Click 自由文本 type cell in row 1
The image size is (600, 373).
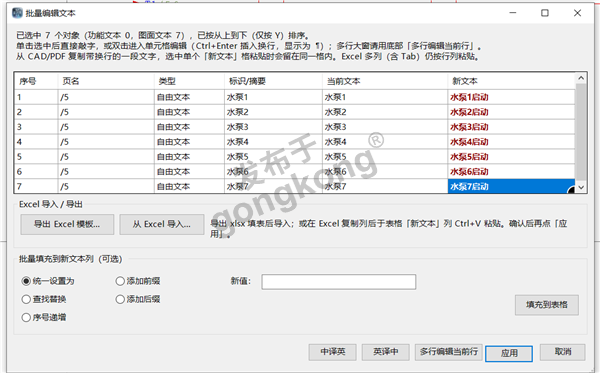pos(189,97)
